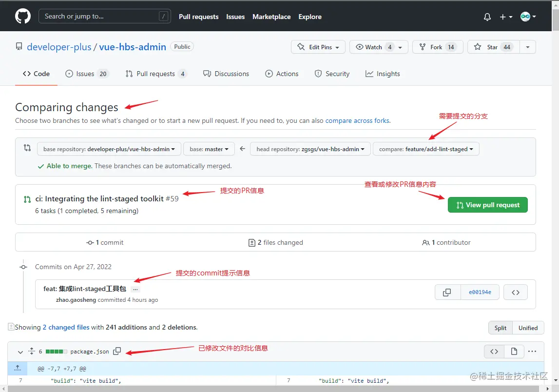Open the base: master branch dropdown
Viewport: 559px width, 392px height.
click(x=209, y=149)
